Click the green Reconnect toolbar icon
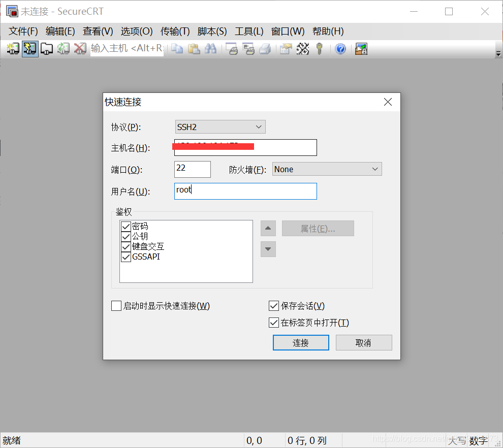The height and width of the screenshot is (448, 503). [64, 49]
